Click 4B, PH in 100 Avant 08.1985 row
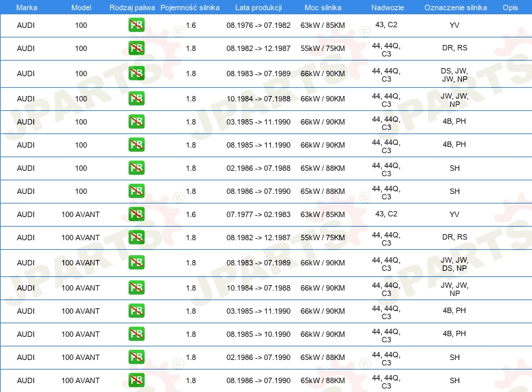 [x=454, y=333]
